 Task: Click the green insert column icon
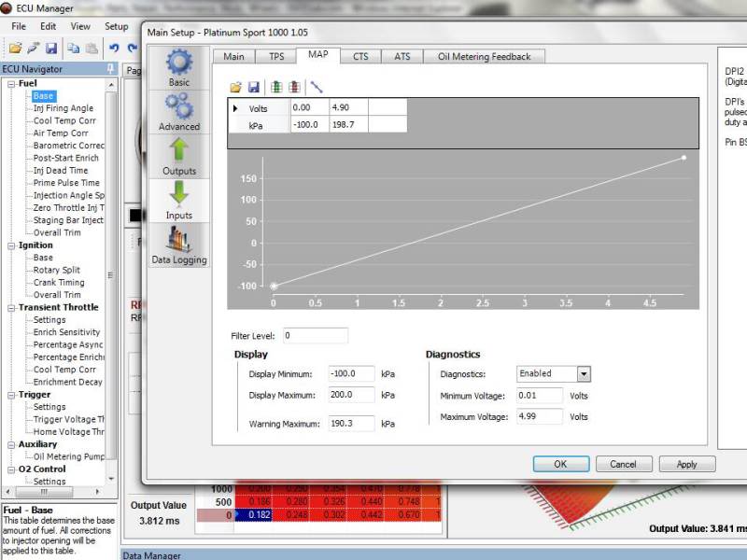(276, 87)
